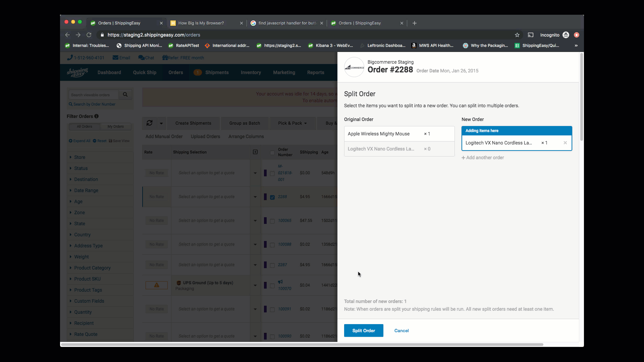The width and height of the screenshot is (644, 362).
Task: Toggle the select-all orders checkbox
Action: coord(272,153)
